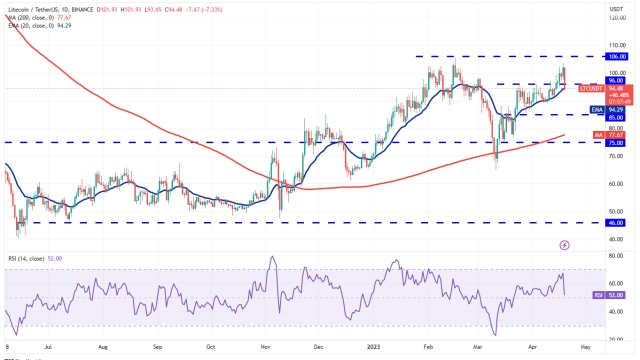640x360 pixels.
Task: Click the Apr date label
Action: click(x=533, y=347)
